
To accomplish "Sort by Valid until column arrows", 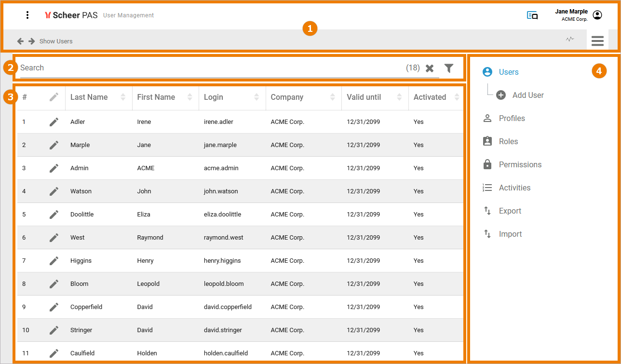I will 399,97.
